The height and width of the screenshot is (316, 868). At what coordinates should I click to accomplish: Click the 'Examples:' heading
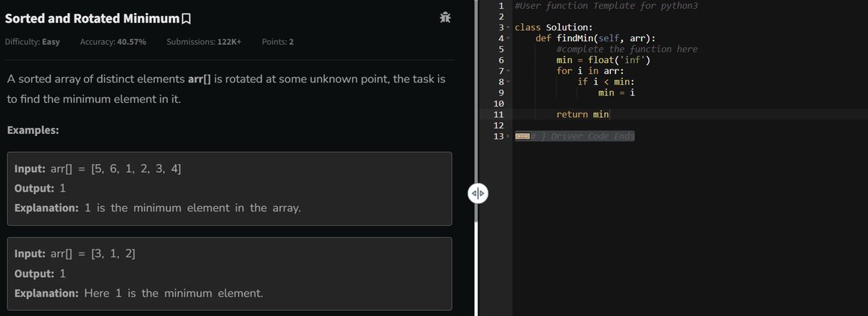[x=33, y=131]
